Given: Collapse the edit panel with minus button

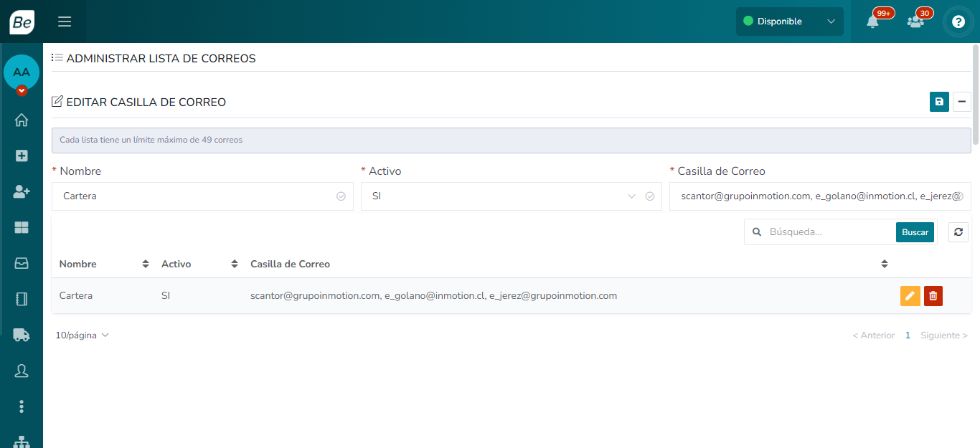Looking at the screenshot, I should 962,102.
